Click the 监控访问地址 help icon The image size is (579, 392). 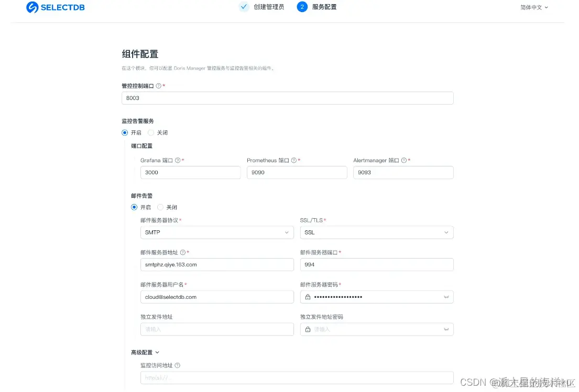coord(176,365)
